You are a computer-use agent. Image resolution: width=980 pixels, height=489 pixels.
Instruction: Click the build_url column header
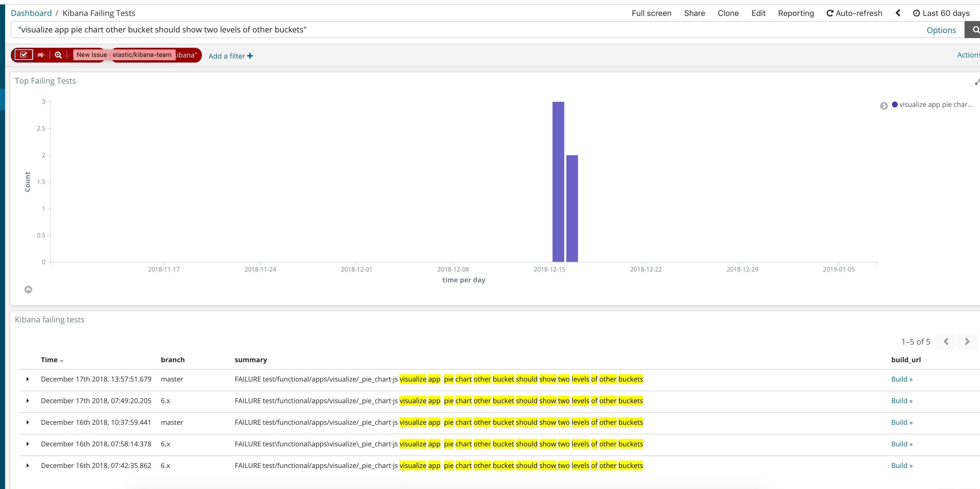point(906,360)
